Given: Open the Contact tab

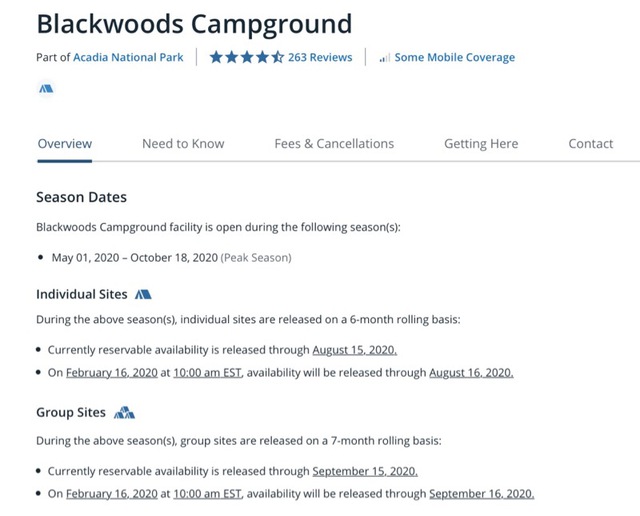Looking at the screenshot, I should point(591,144).
